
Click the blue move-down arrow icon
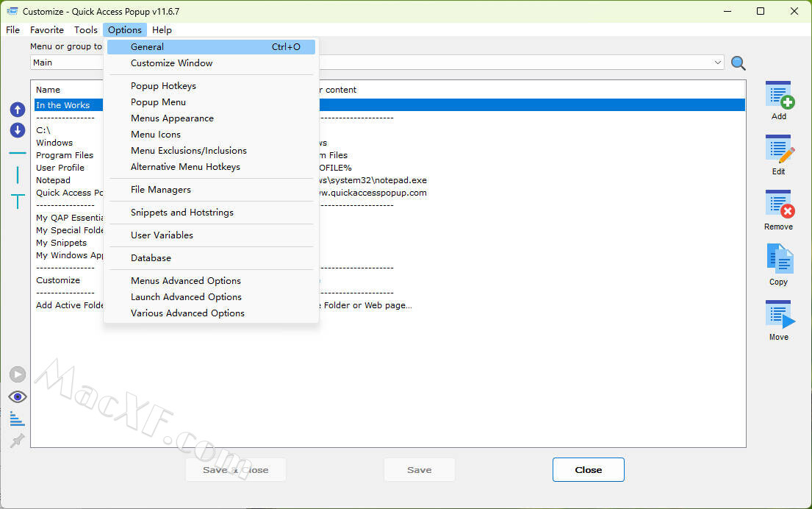(x=18, y=130)
